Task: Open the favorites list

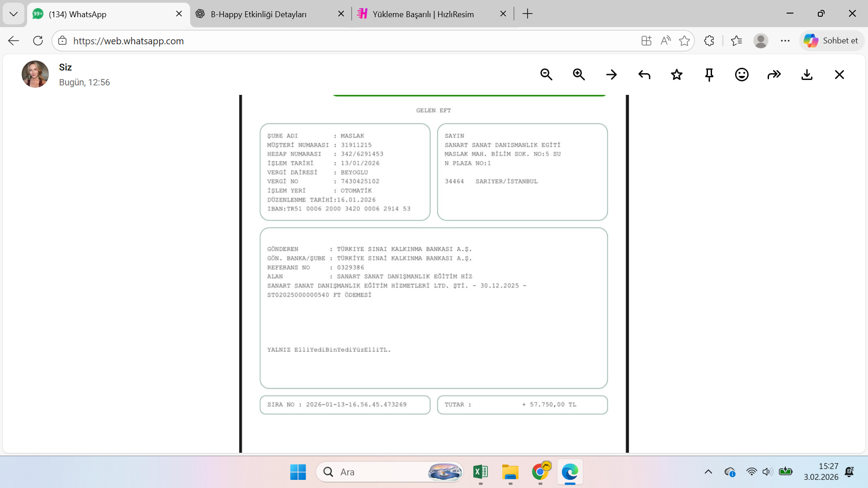Action: click(x=736, y=41)
